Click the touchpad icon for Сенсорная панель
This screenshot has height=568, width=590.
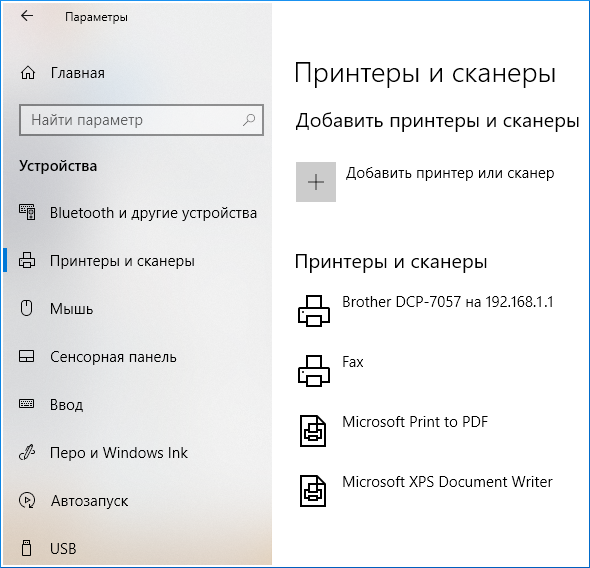27,356
